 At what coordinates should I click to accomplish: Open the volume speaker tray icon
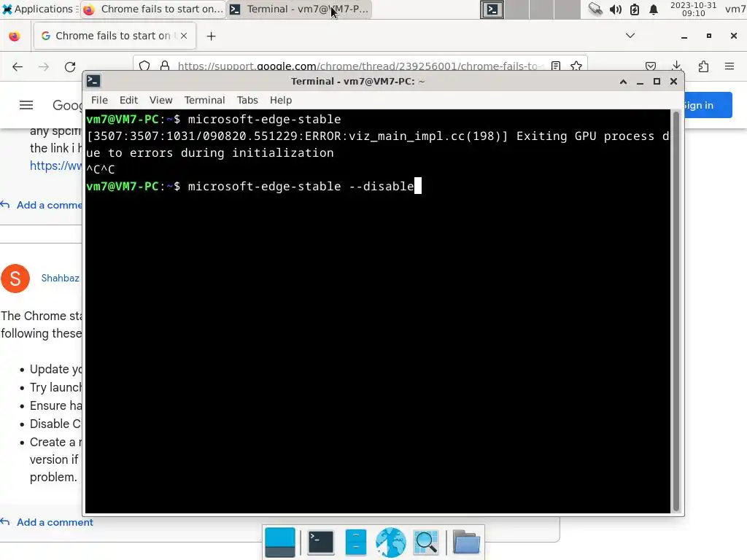[615, 9]
